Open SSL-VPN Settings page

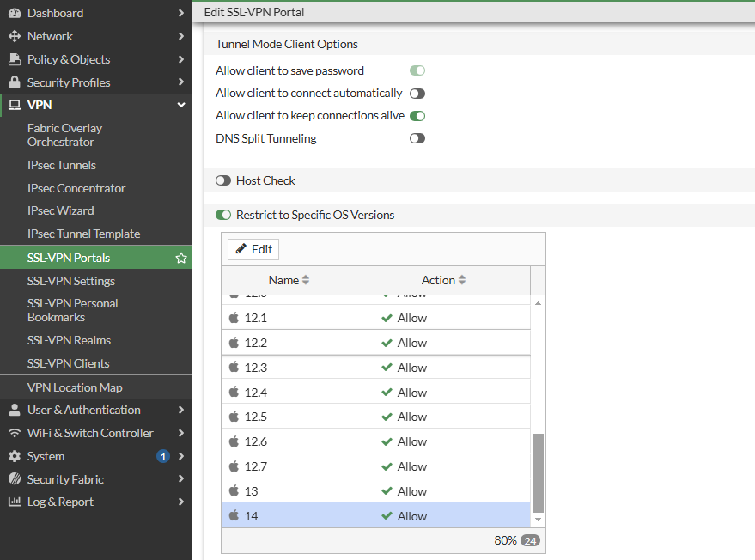71,281
